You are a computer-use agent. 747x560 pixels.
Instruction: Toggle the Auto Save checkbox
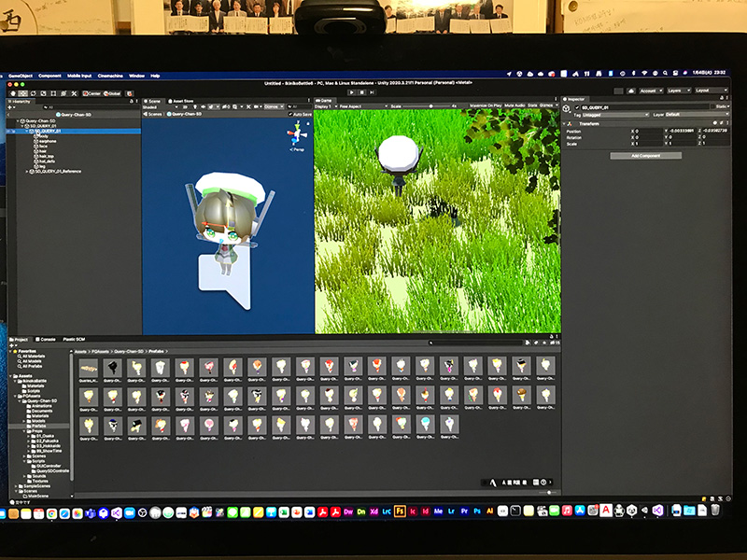click(x=290, y=114)
